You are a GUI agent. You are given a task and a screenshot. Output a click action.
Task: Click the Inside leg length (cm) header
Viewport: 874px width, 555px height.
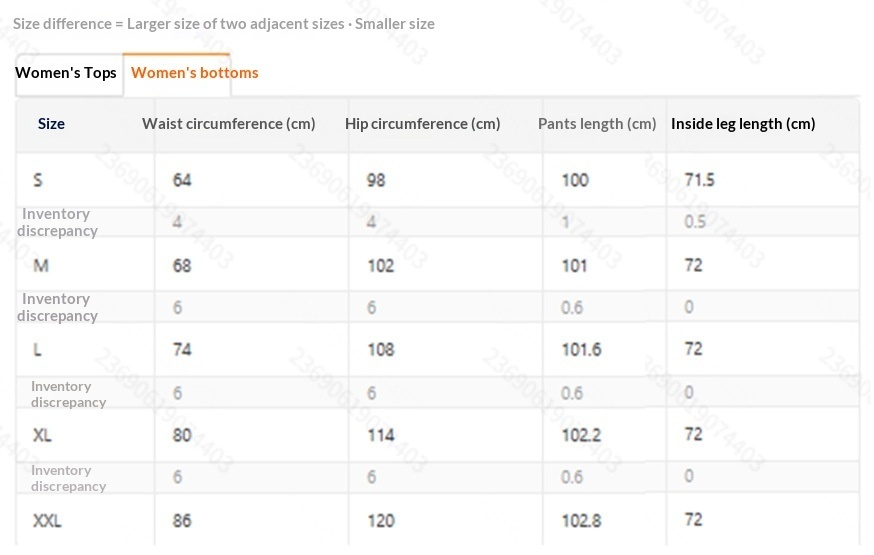pos(743,124)
